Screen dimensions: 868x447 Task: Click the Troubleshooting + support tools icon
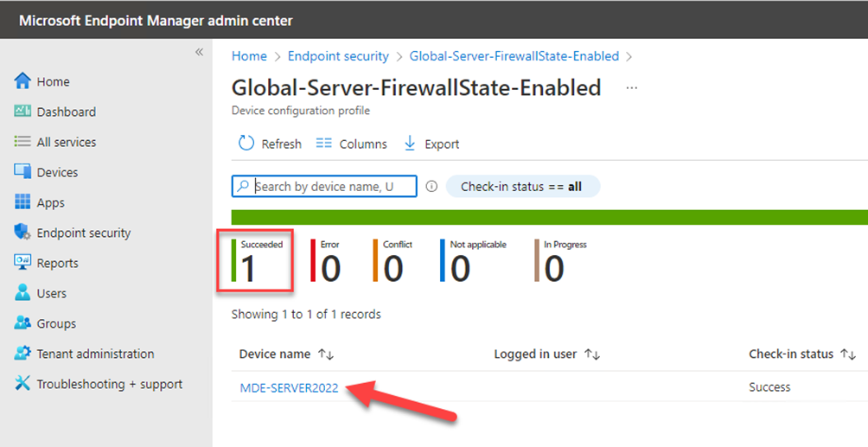22,383
